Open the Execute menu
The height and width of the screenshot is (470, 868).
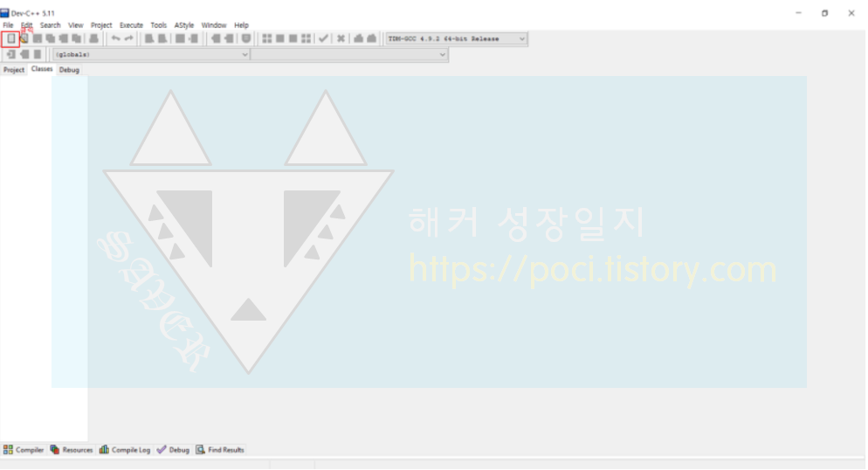131,25
